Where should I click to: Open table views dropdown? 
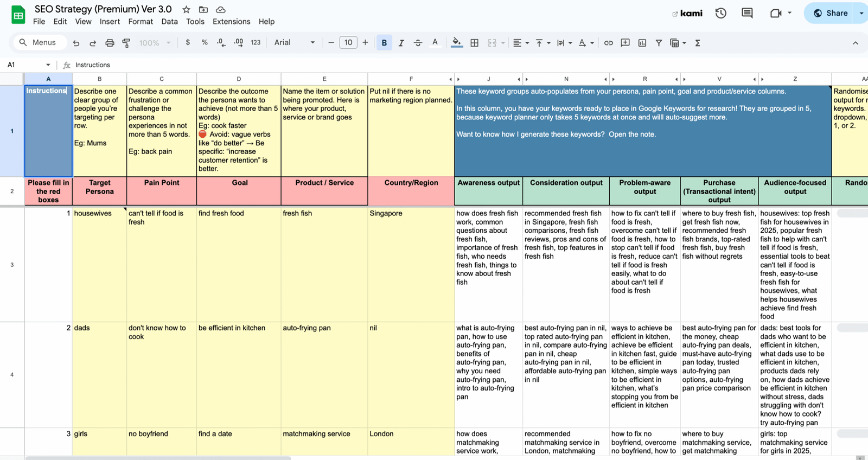[x=678, y=43]
